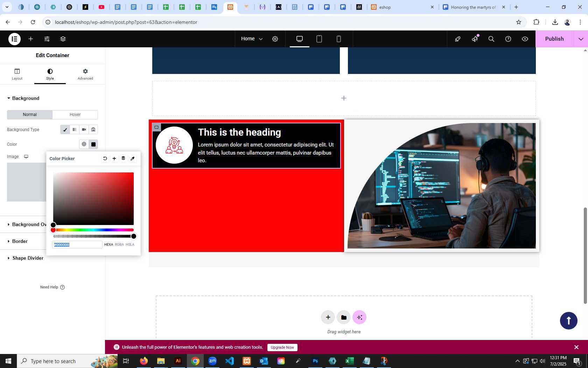Select 'This is the heading' text
Screen dimensions: 588x368
tap(239, 132)
